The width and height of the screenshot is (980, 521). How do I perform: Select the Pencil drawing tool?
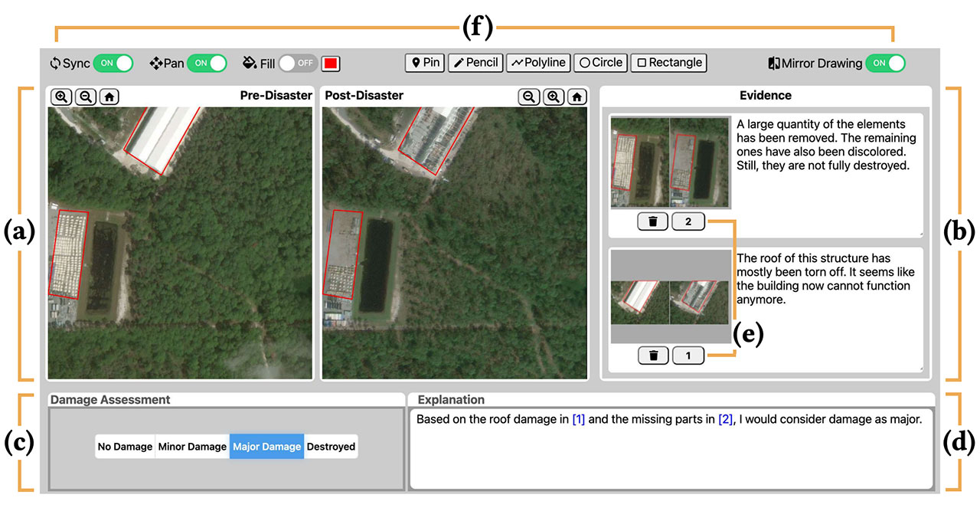click(475, 63)
